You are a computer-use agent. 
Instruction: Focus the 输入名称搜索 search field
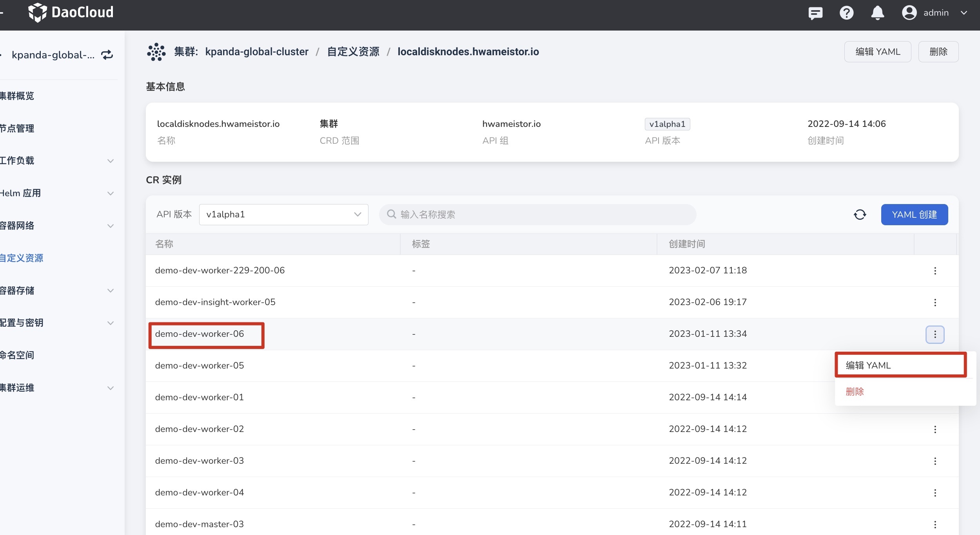(x=537, y=215)
